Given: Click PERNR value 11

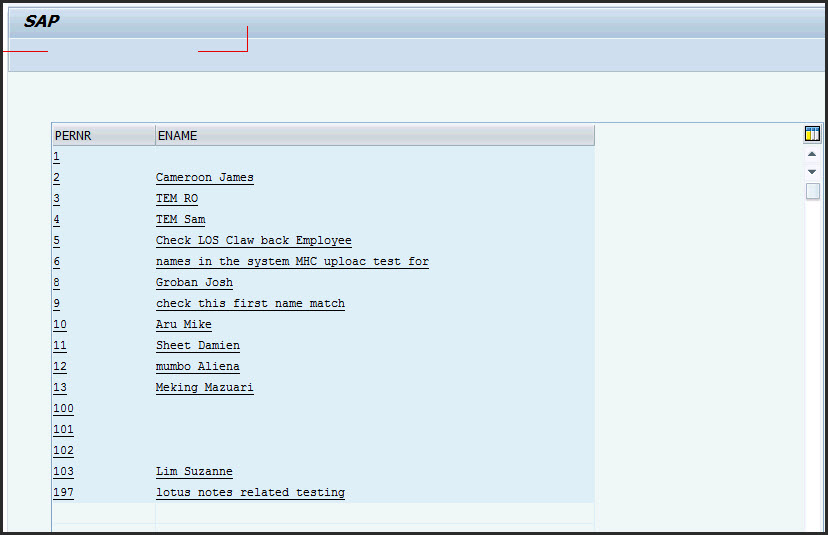Looking at the screenshot, I should 60,345.
